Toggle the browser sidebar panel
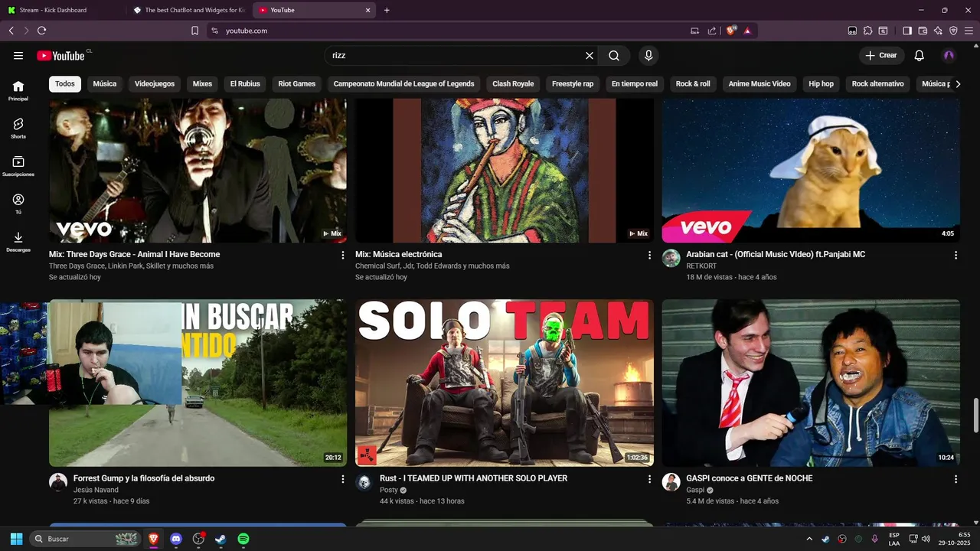Viewport: 980px width, 551px height. coord(907,31)
